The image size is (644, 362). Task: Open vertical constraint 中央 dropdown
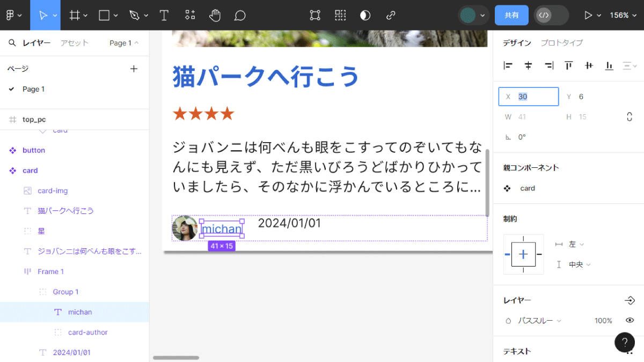pos(580,264)
